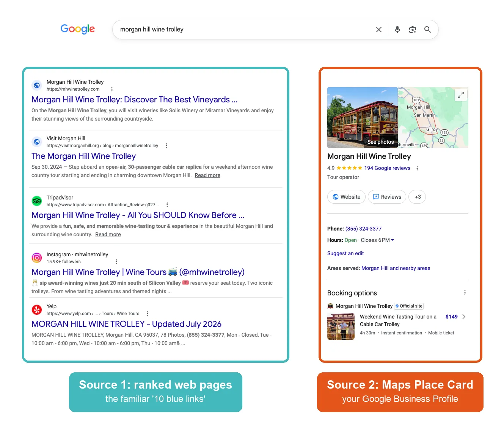
Task: Open 'The Morgan Hill Wine Trolley' blog result
Action: click(x=83, y=156)
